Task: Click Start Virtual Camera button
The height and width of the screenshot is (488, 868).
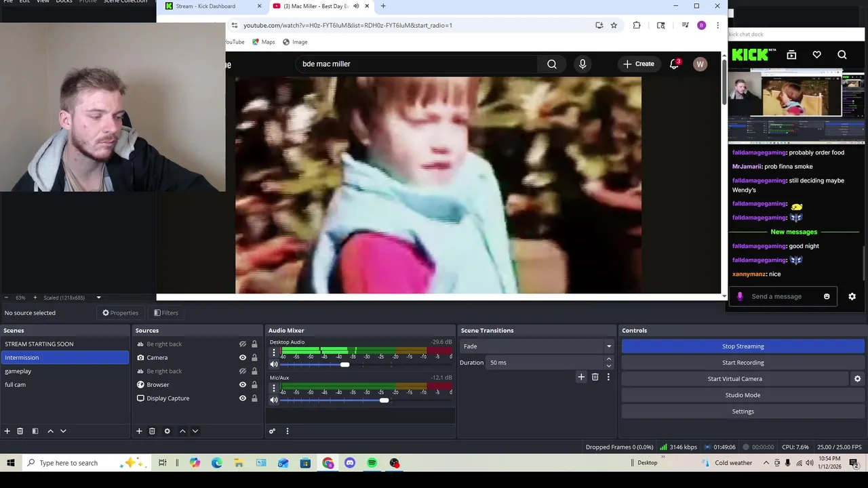Action: pos(735,379)
